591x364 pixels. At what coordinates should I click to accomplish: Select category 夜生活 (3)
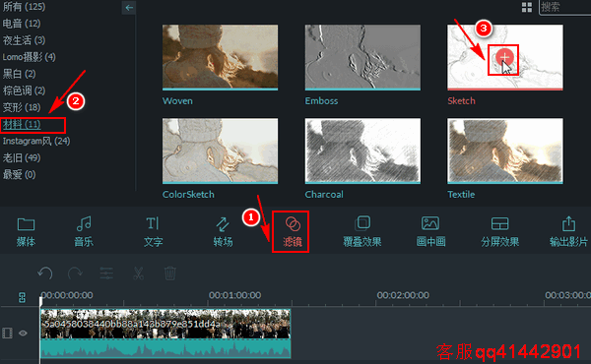coord(24,40)
